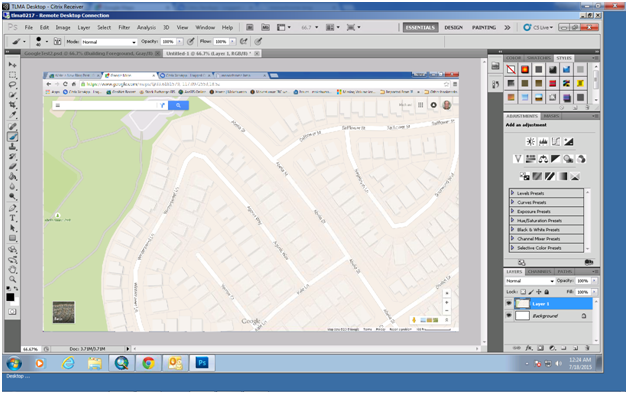Select the Quick Selection tool
The width and height of the screenshot is (628, 394).
12,95
